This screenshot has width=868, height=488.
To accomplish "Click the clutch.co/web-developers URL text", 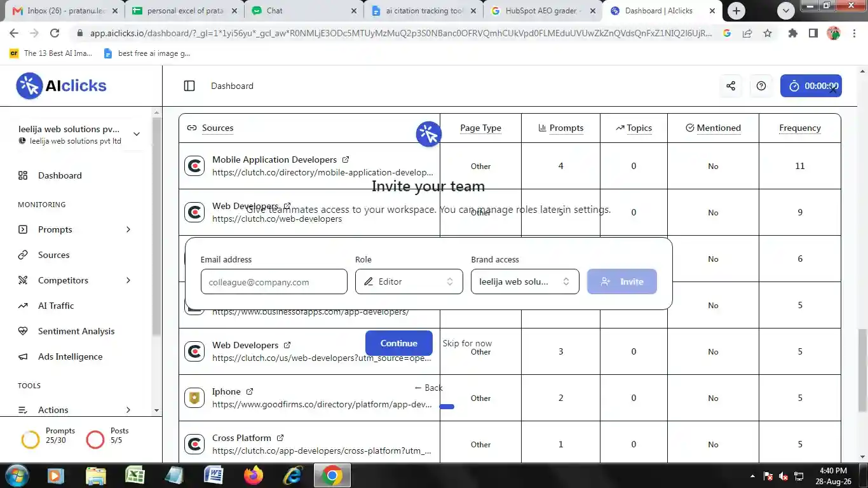I will (277, 219).
